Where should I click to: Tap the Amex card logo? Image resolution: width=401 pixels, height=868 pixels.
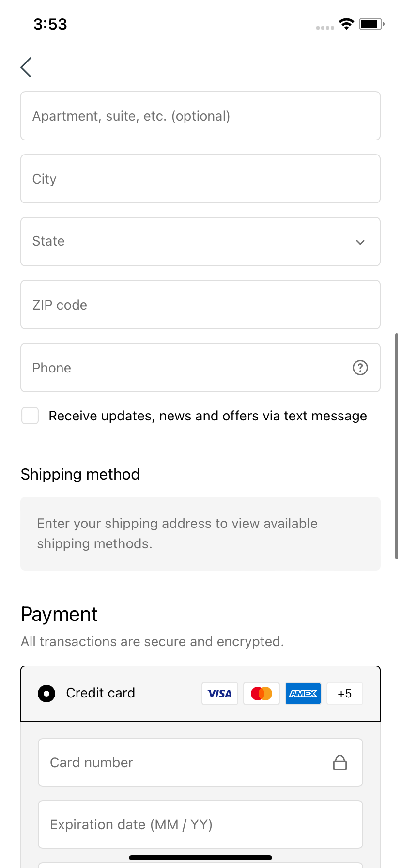tap(303, 694)
